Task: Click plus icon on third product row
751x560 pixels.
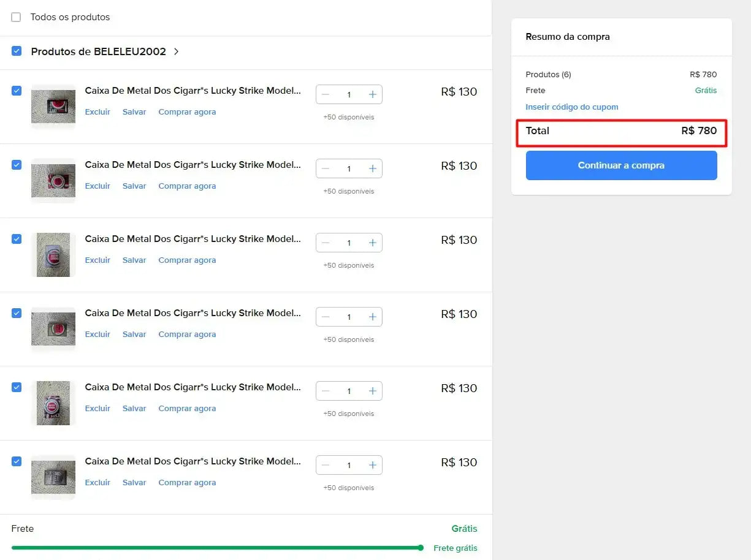Action: click(372, 243)
